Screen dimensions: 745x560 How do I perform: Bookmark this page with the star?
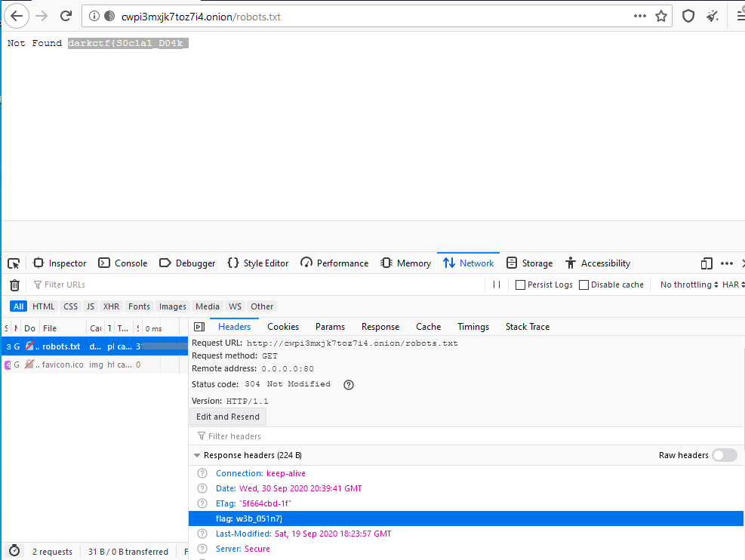pos(661,16)
